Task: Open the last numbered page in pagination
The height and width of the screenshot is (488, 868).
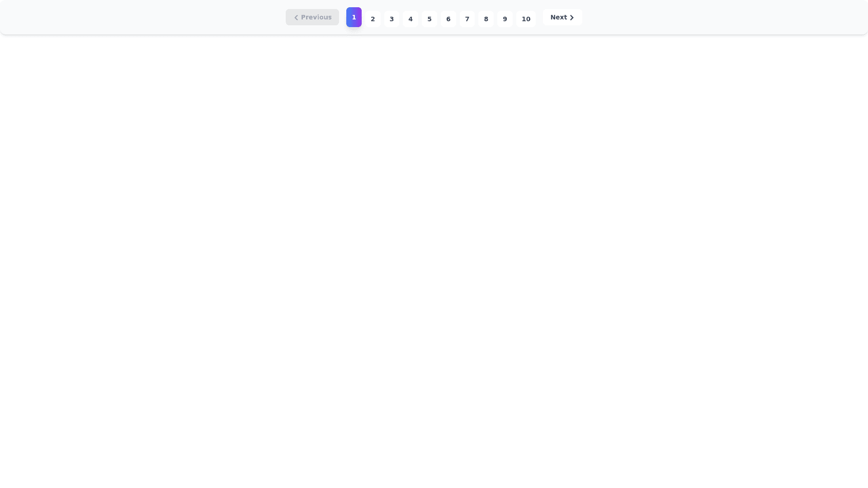Action: point(526,19)
